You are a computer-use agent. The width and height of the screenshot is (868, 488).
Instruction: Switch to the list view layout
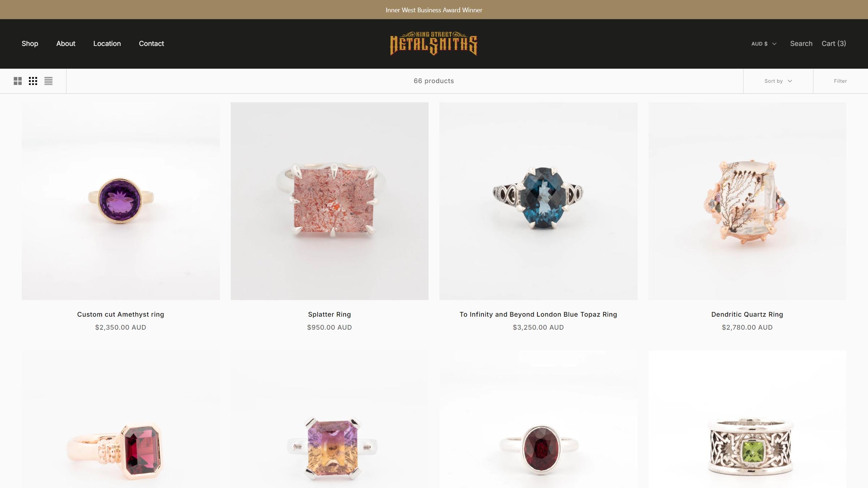tap(48, 81)
